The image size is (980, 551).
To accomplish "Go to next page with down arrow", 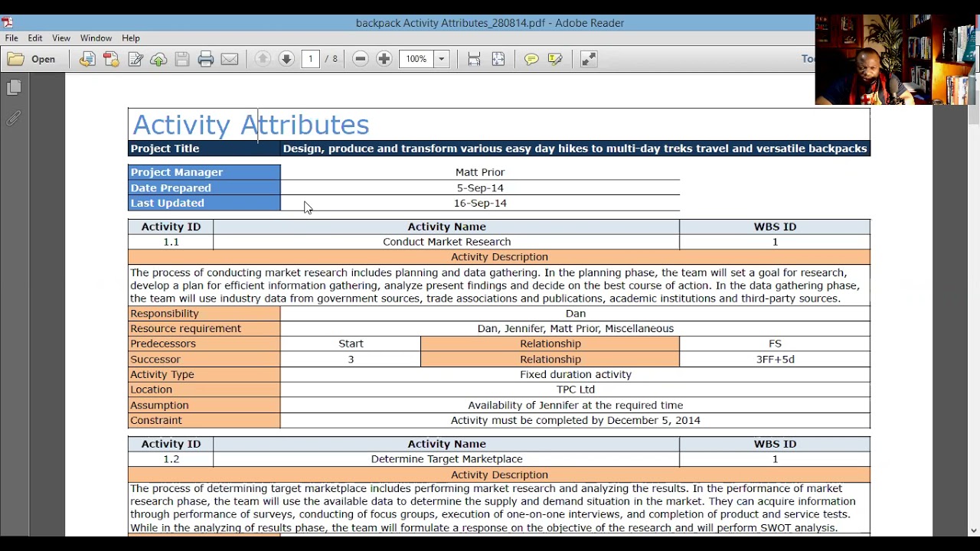I will (x=286, y=59).
